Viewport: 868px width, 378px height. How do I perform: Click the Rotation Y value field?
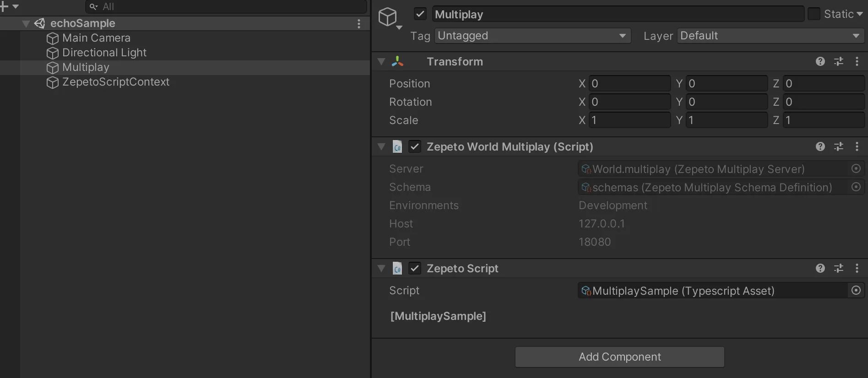click(x=727, y=102)
